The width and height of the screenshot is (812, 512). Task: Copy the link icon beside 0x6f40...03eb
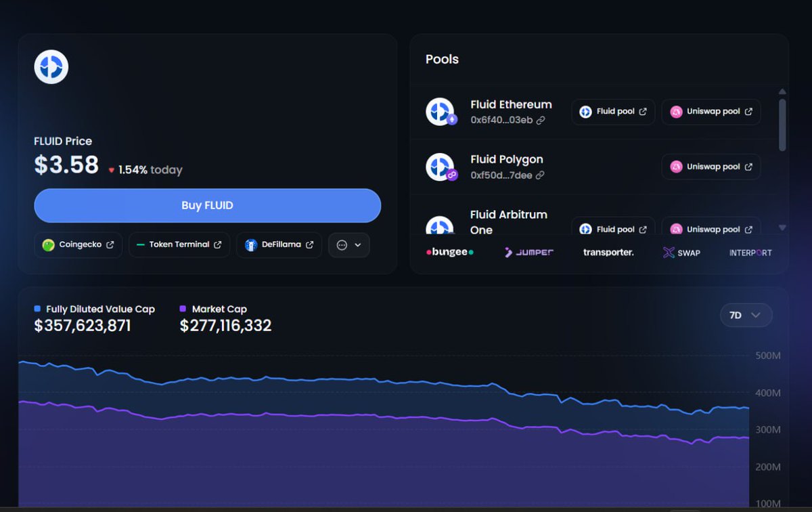[x=541, y=120]
